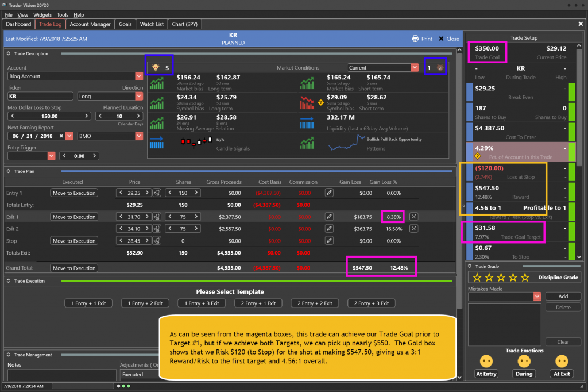Select the At Exit emotion face

(x=562, y=361)
